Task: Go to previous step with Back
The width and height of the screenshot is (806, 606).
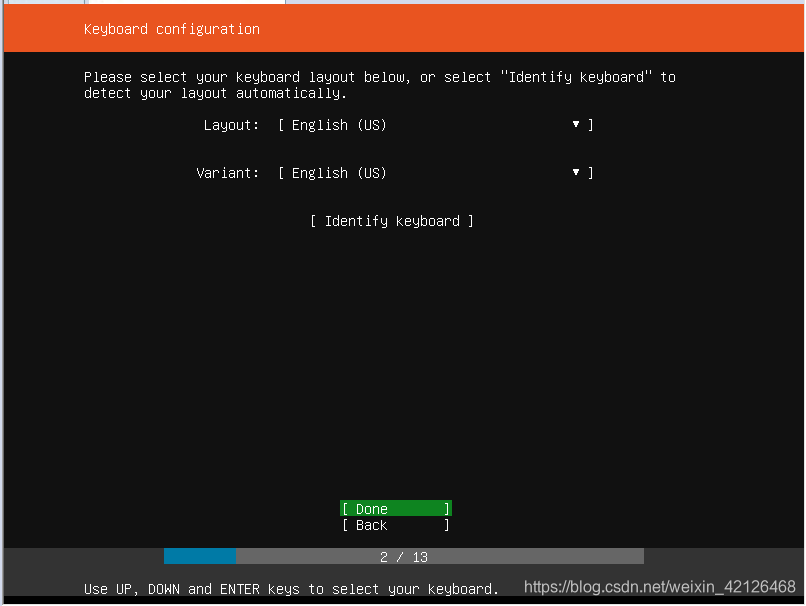Action: [x=396, y=525]
